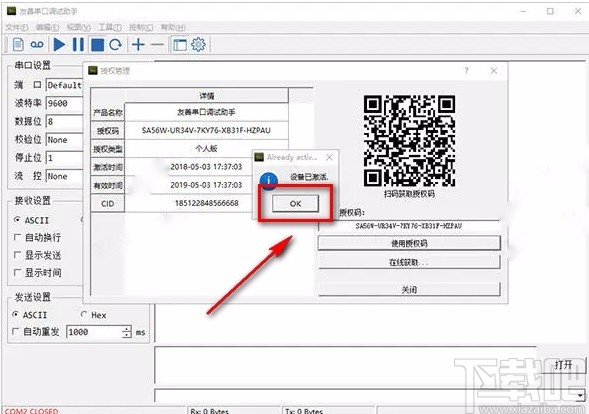Click the blue stop square icon

[x=97, y=45]
